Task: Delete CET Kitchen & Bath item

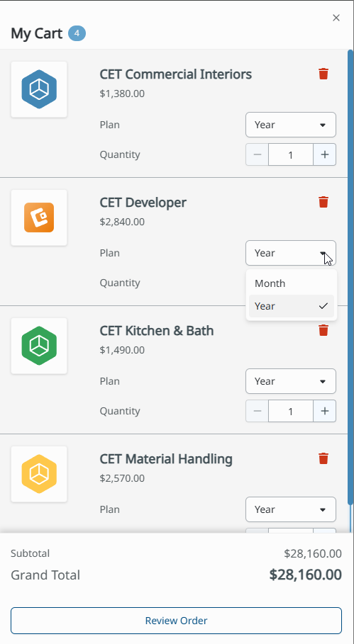Action: pyautogui.click(x=323, y=330)
